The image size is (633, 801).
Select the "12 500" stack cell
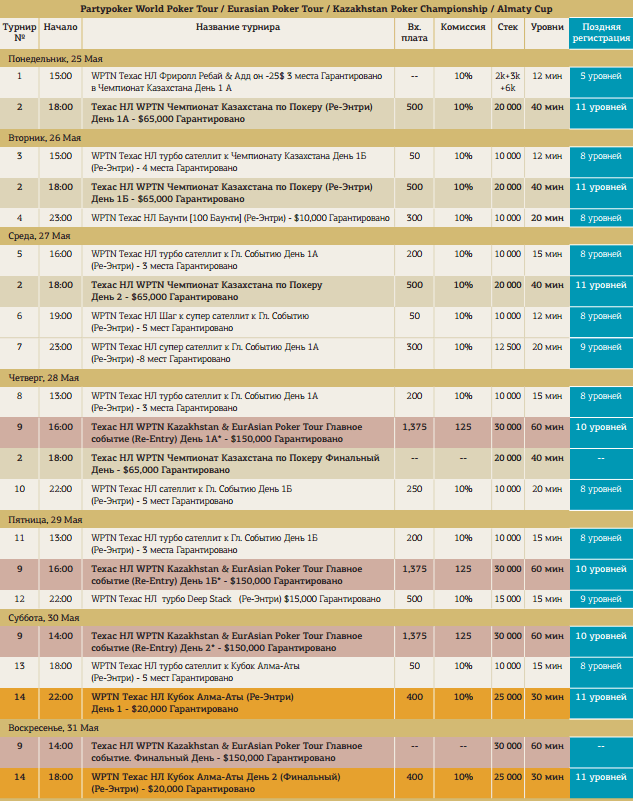(x=507, y=347)
